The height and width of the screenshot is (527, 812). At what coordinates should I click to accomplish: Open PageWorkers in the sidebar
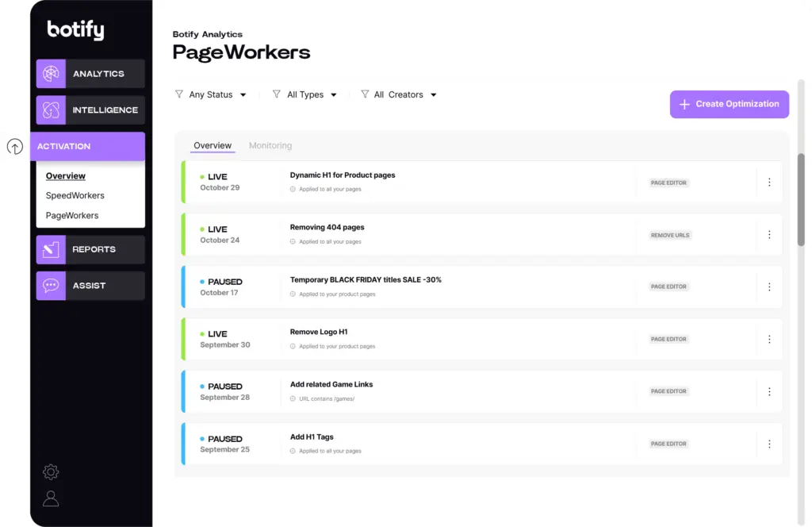point(72,216)
